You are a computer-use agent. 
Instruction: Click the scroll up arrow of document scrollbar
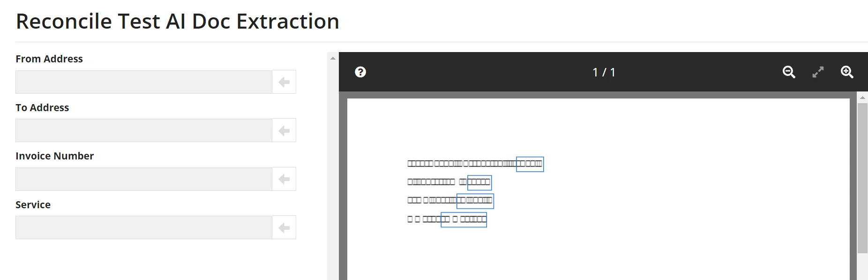[862, 98]
